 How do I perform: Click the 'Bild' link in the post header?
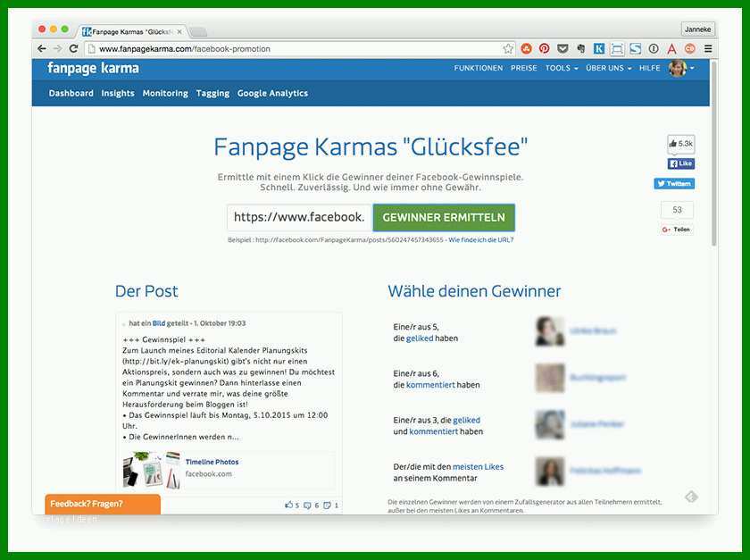pyautogui.click(x=159, y=323)
